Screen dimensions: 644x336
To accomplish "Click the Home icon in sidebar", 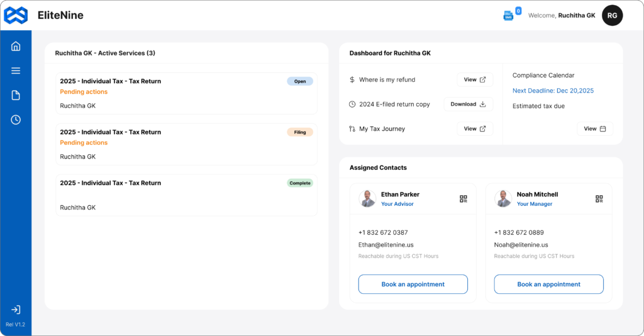I will pyautogui.click(x=16, y=46).
